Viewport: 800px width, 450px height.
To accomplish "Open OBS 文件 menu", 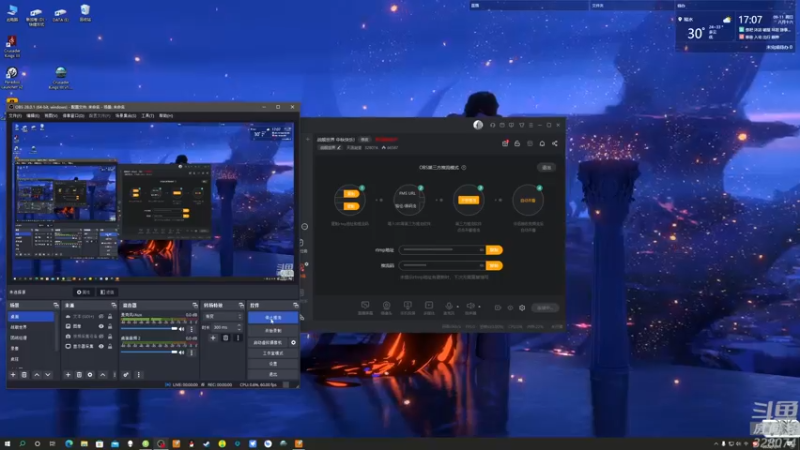I will pos(15,116).
